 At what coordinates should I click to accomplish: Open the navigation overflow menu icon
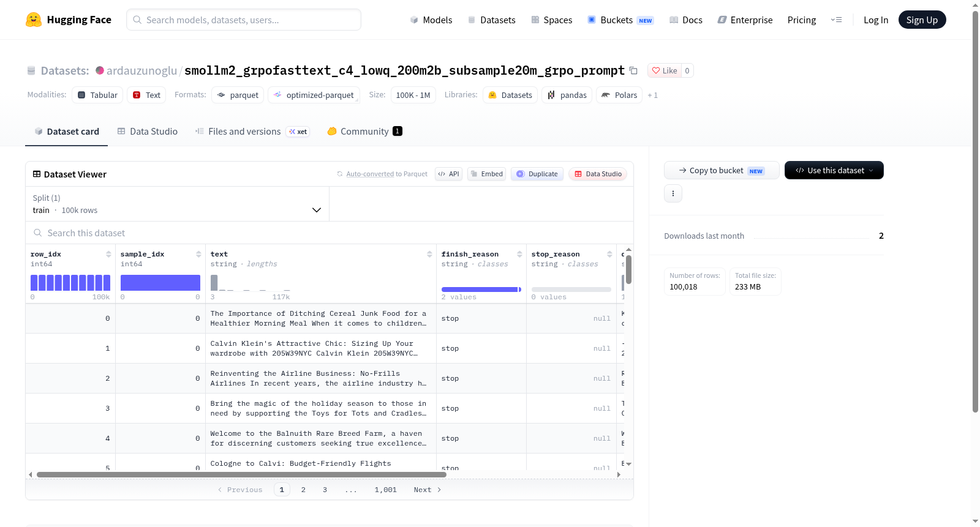[x=836, y=20]
